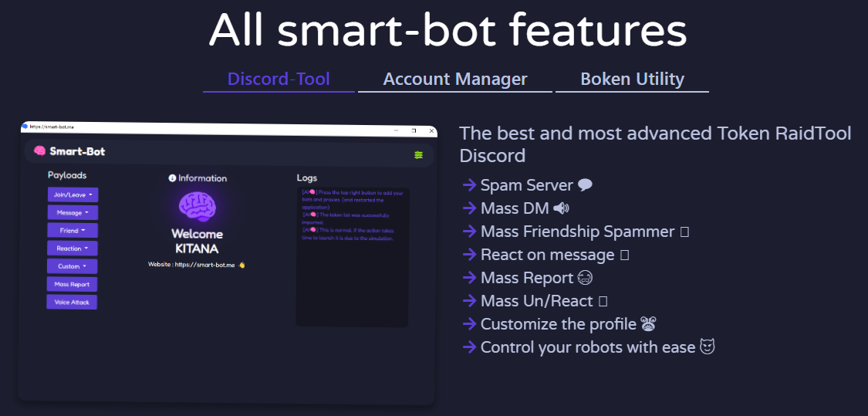Click the brain emoji in first log line
The height and width of the screenshot is (416, 868).
pyautogui.click(x=312, y=191)
